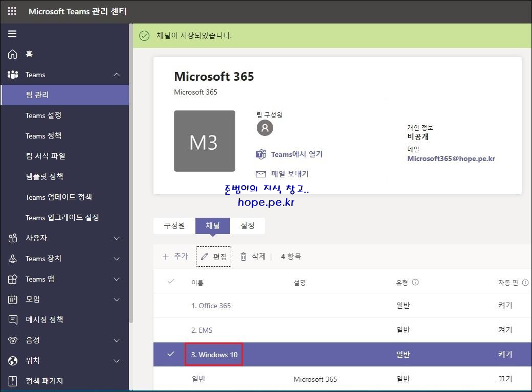Click the Microsoft 365 description cell

(315, 379)
